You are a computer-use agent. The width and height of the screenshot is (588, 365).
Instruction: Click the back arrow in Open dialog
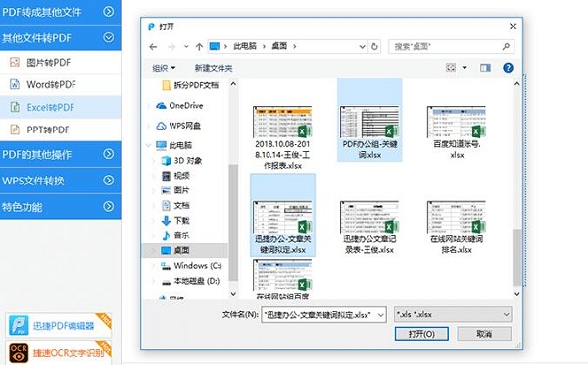pos(153,47)
